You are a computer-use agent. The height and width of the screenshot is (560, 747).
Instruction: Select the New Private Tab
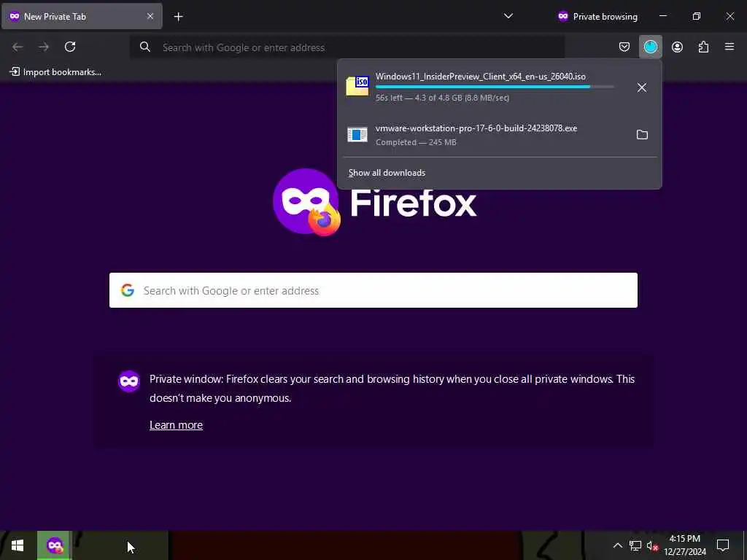(x=82, y=16)
